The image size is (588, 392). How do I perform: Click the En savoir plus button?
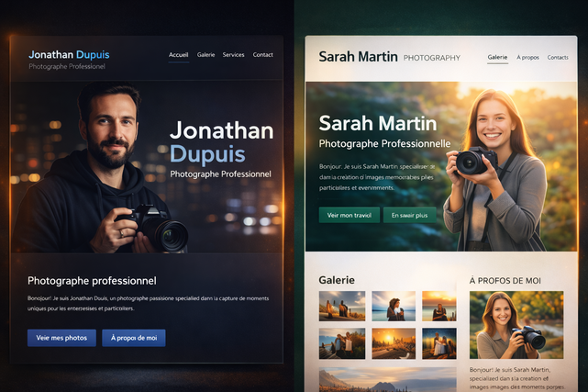pos(409,216)
